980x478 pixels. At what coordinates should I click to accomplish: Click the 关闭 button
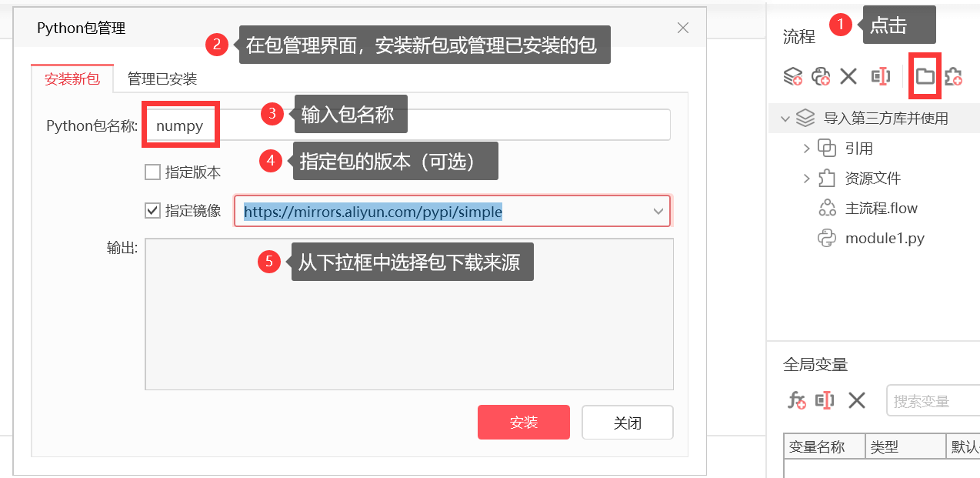pos(628,423)
